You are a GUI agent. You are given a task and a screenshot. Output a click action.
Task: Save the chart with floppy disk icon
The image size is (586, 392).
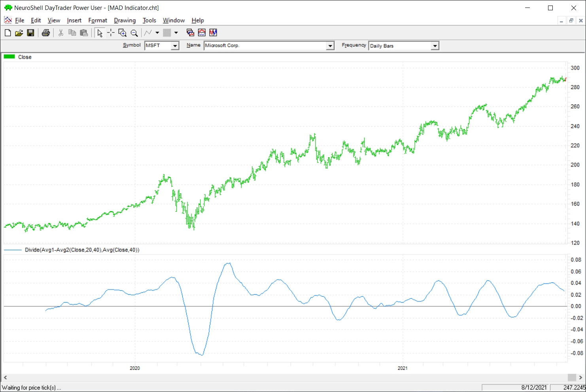pos(30,33)
